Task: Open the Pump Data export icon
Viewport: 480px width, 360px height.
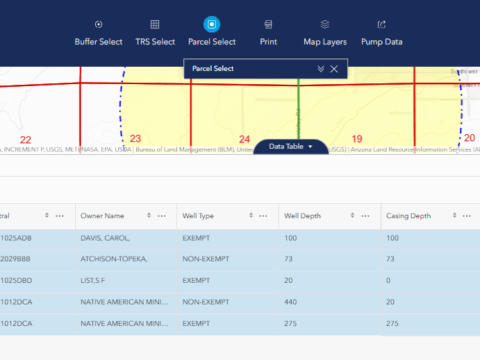Action: point(382,24)
